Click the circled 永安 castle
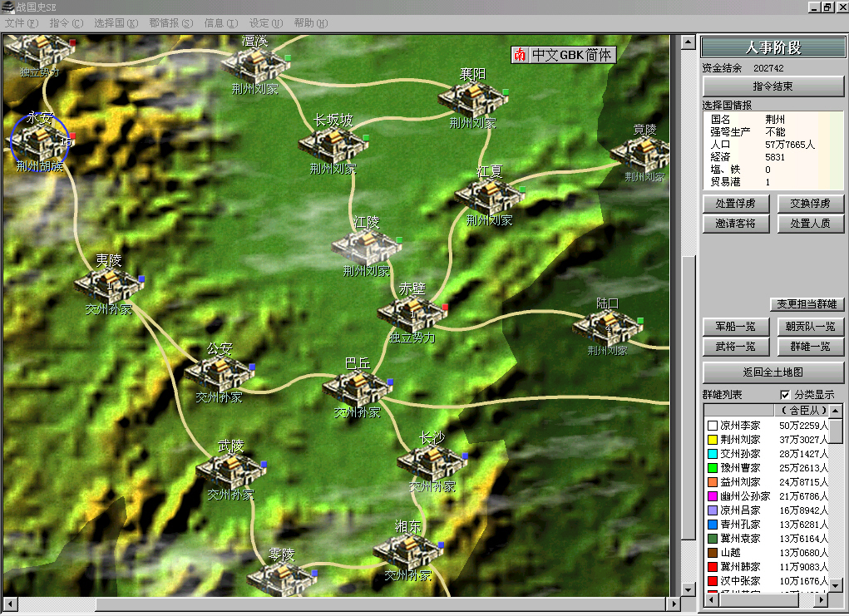Image resolution: width=849 pixels, height=616 pixels. [x=39, y=140]
